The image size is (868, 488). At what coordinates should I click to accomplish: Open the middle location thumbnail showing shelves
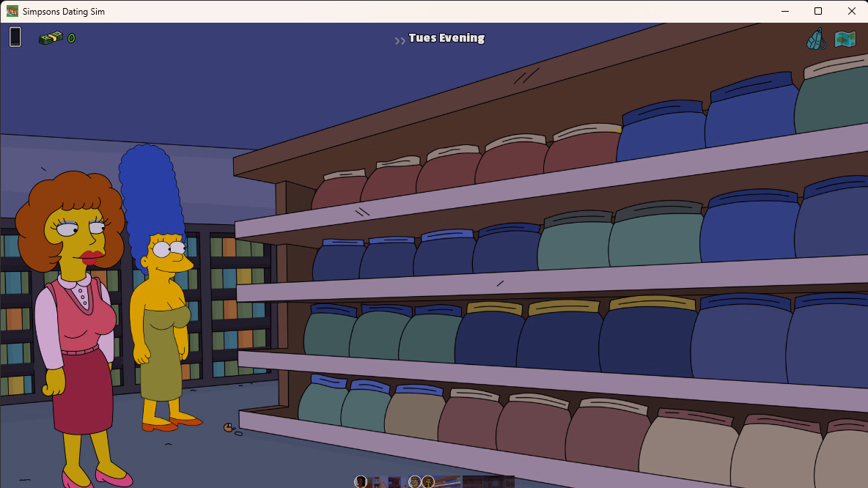(447, 482)
